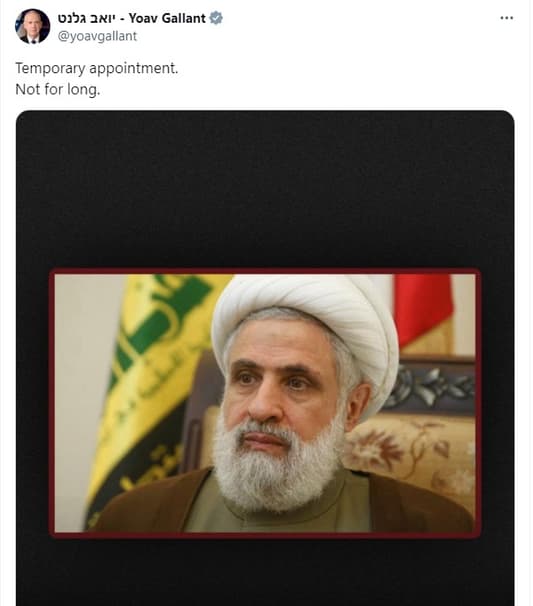
Task: Click the @yoavgallant handle
Action: 97,36
